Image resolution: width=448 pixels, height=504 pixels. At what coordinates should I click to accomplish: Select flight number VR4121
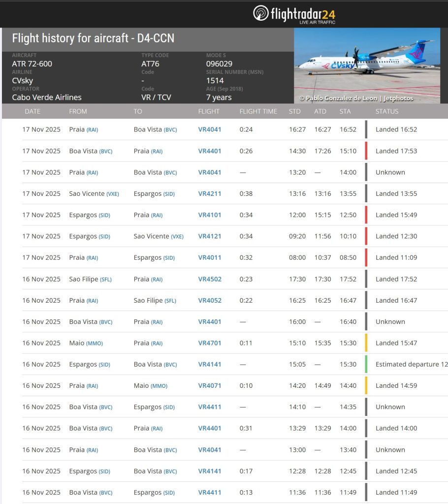[x=210, y=236]
